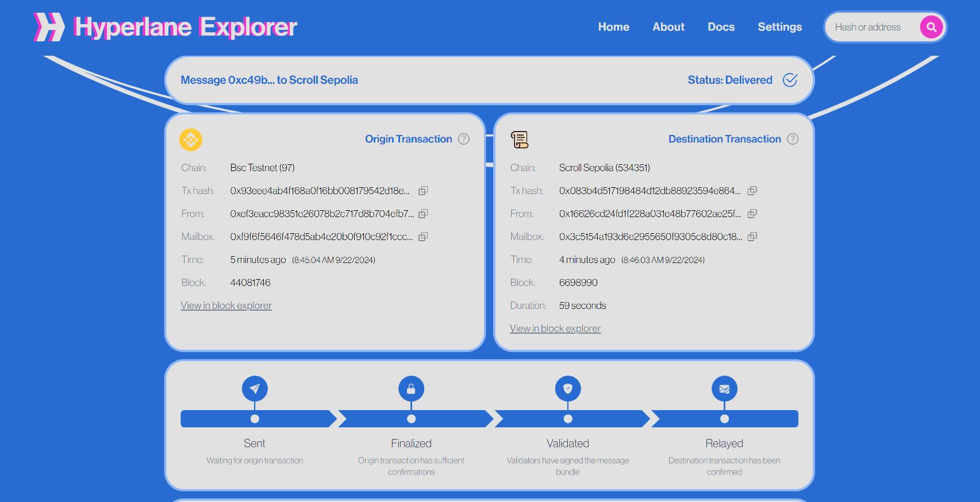Click the origin hash 0x93eee4ab4f168a0f16bb...
980x502 pixels.
(321, 191)
